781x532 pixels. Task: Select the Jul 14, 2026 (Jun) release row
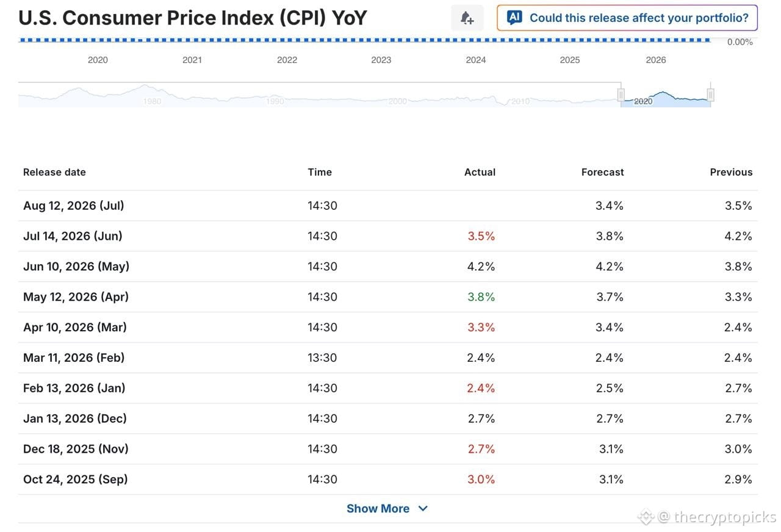[388, 236]
